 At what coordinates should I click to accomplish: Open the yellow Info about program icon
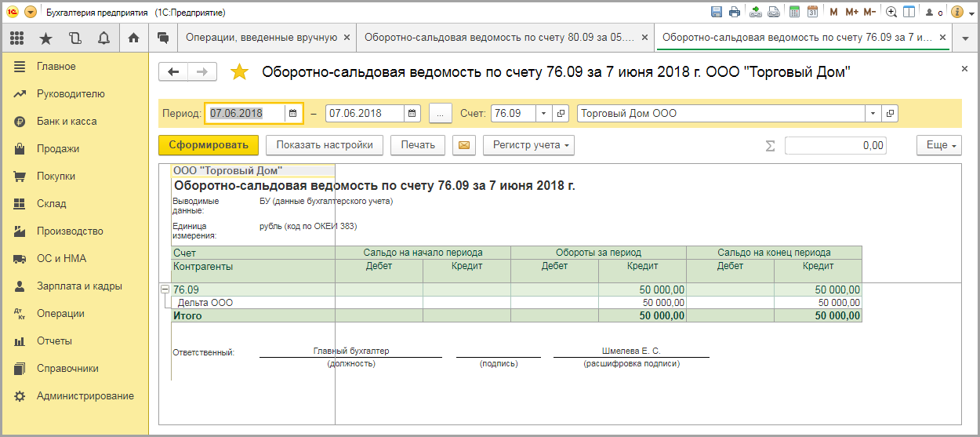[x=956, y=12]
